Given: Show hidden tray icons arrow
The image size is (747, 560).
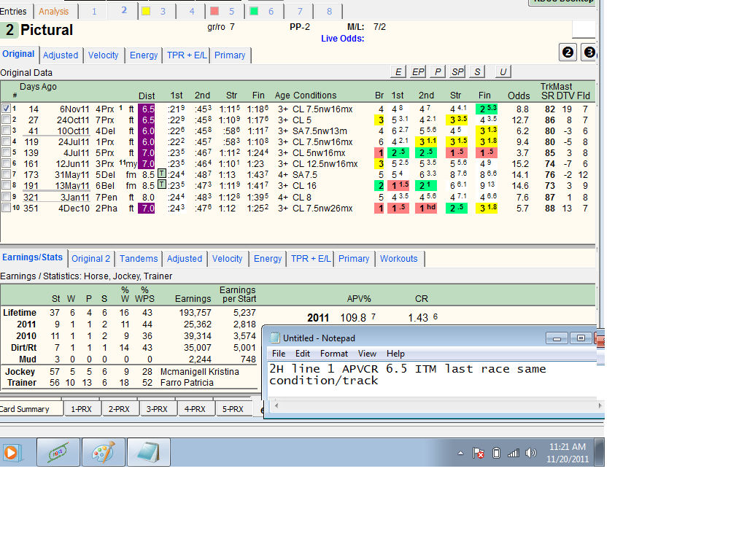Looking at the screenshot, I should (x=461, y=453).
